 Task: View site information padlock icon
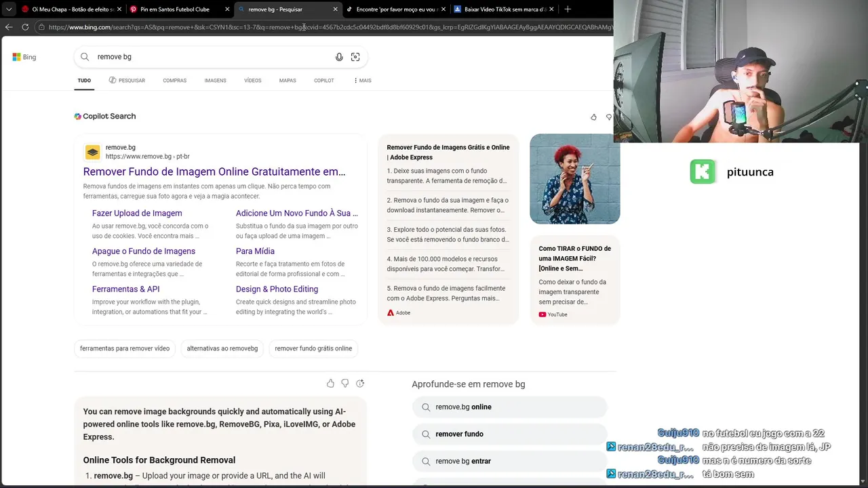(x=41, y=27)
